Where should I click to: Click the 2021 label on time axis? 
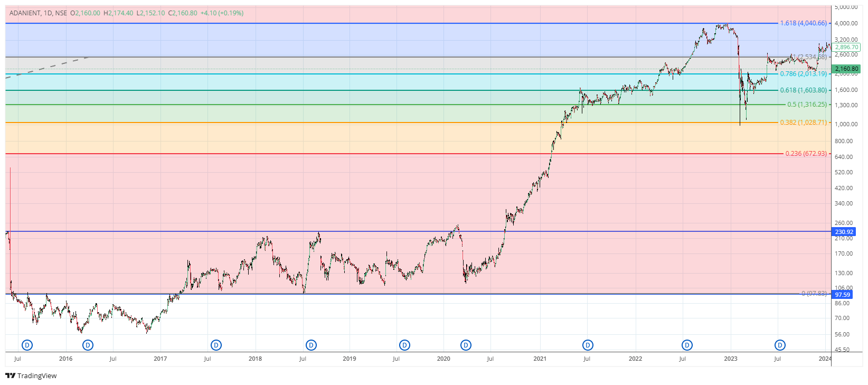[540, 359]
